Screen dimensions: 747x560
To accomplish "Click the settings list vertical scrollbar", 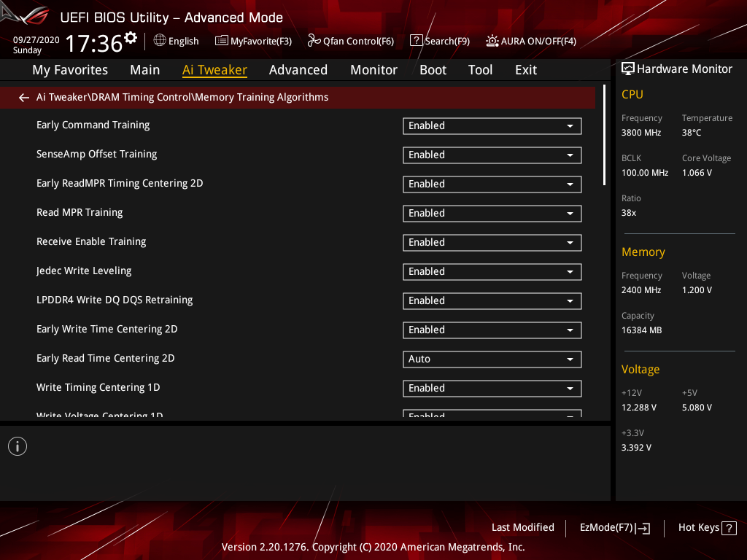I will [x=605, y=135].
